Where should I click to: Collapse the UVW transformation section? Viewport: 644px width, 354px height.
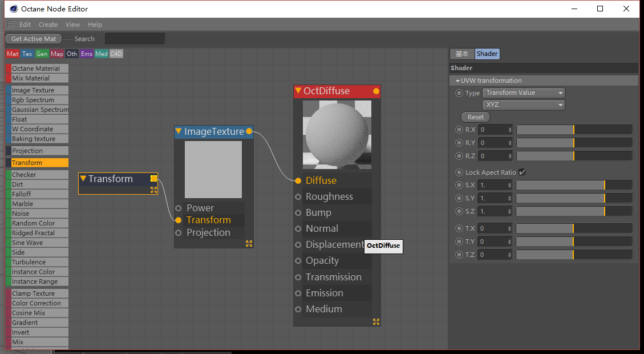click(458, 81)
